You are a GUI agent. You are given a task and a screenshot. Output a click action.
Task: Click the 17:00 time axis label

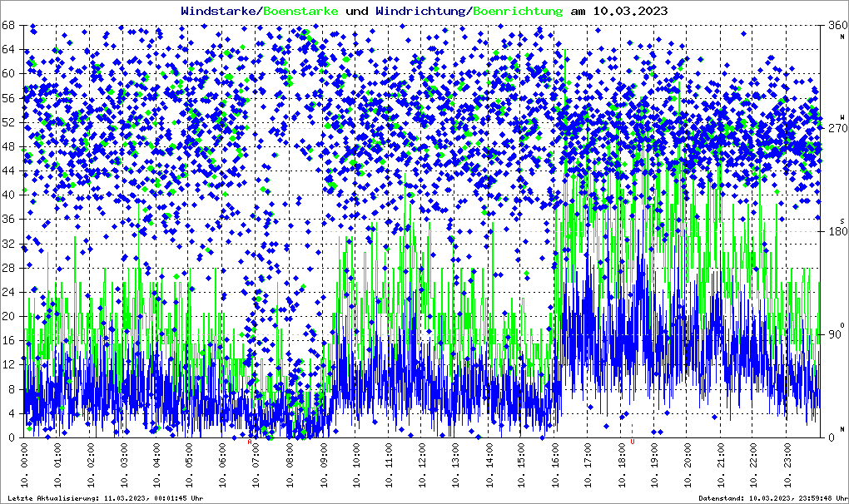coord(588,465)
